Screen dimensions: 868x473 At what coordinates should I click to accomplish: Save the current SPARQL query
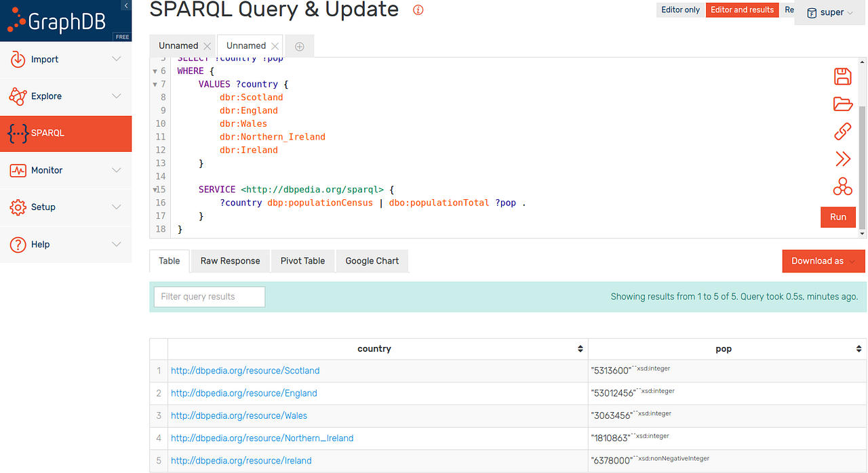[842, 77]
